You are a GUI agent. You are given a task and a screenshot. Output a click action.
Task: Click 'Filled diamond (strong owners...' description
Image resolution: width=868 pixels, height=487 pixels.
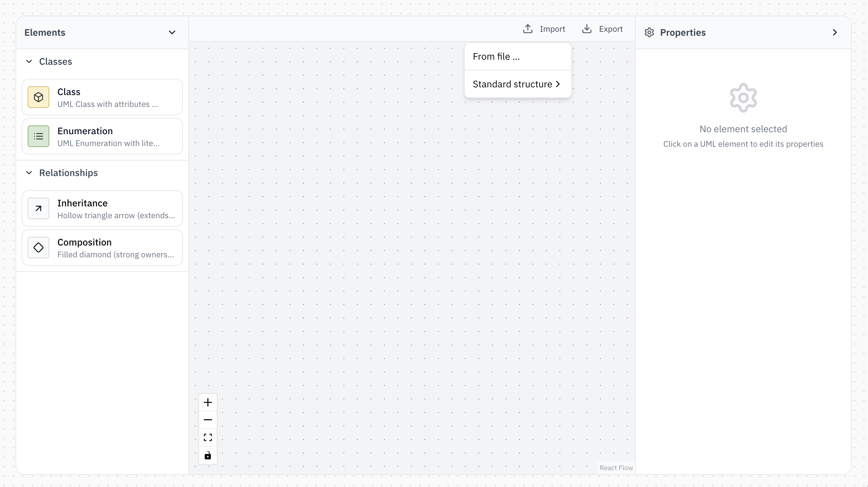(116, 255)
